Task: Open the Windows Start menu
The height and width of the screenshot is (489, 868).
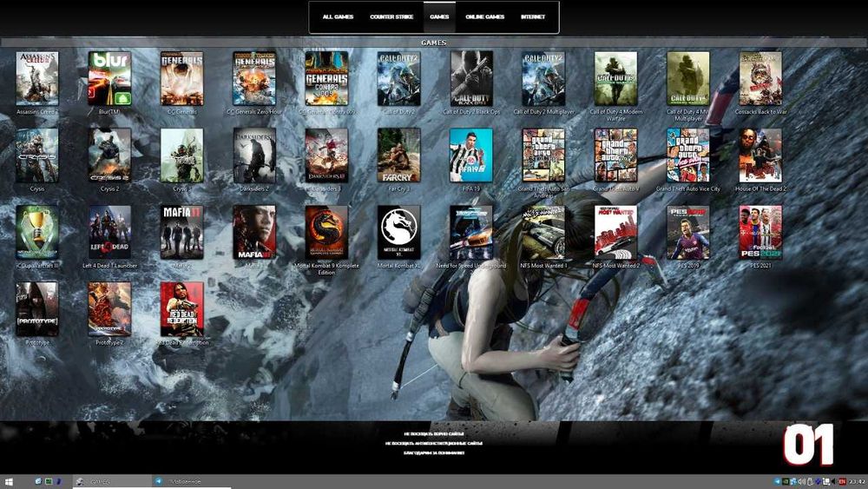Action: 9,482
